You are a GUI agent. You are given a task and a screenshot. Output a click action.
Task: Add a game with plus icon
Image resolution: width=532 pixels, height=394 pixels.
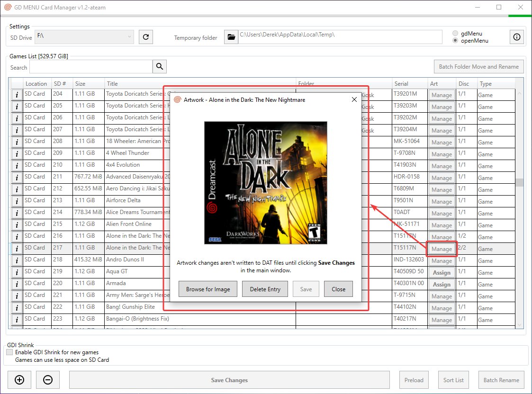click(20, 380)
